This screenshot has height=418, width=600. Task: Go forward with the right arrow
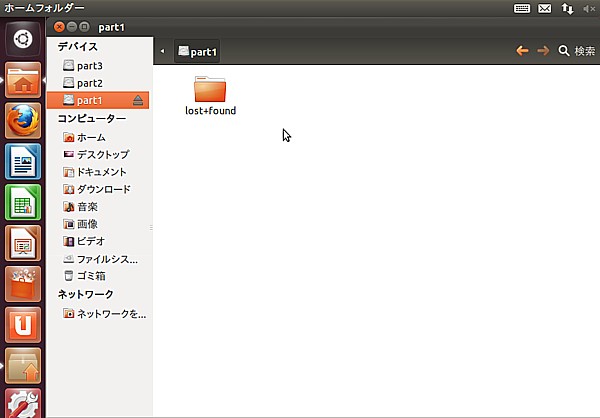click(543, 51)
